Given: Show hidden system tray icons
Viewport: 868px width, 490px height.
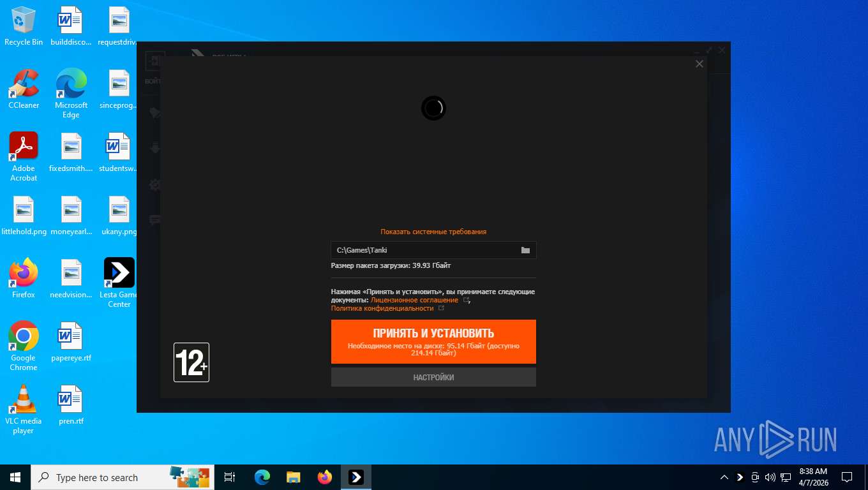Looking at the screenshot, I should point(724,477).
